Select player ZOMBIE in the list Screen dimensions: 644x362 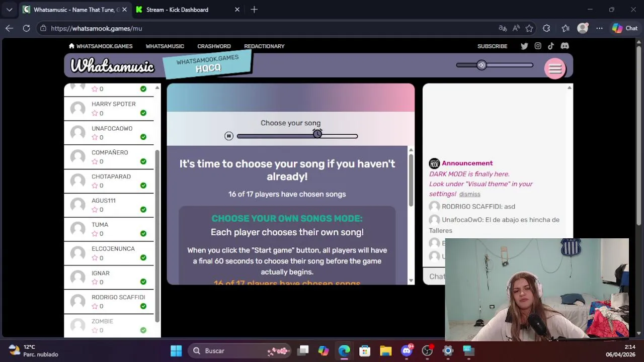coord(109,325)
